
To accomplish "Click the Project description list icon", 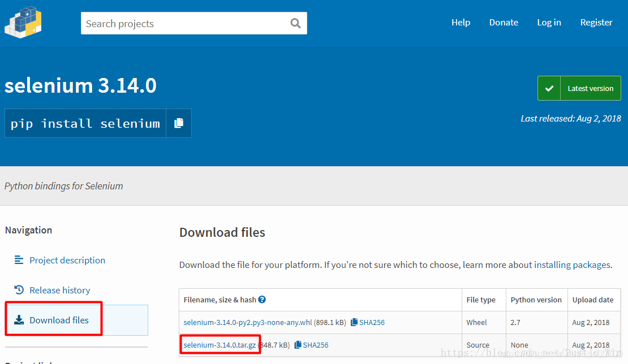I will point(19,260).
